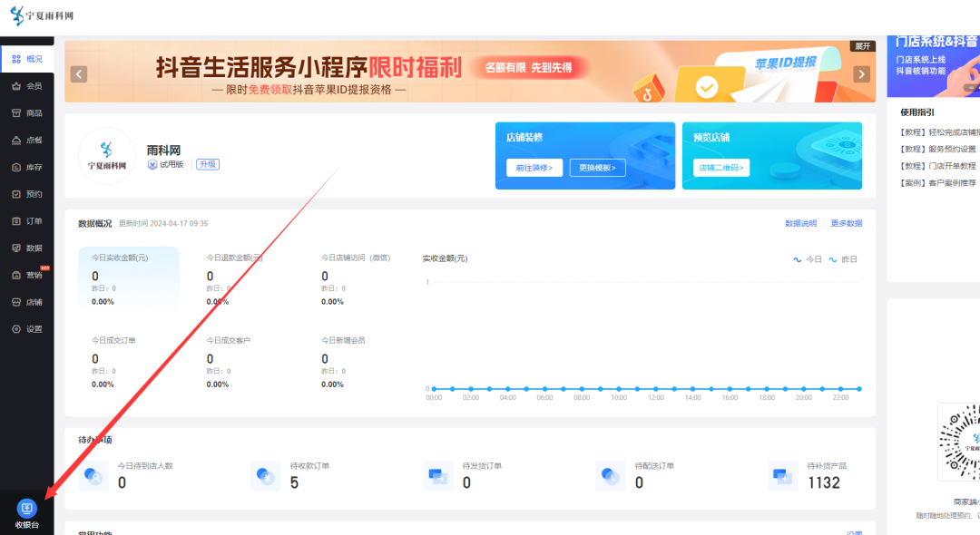Click the pending payment count 5
The image size is (980, 535).
pyautogui.click(x=294, y=482)
